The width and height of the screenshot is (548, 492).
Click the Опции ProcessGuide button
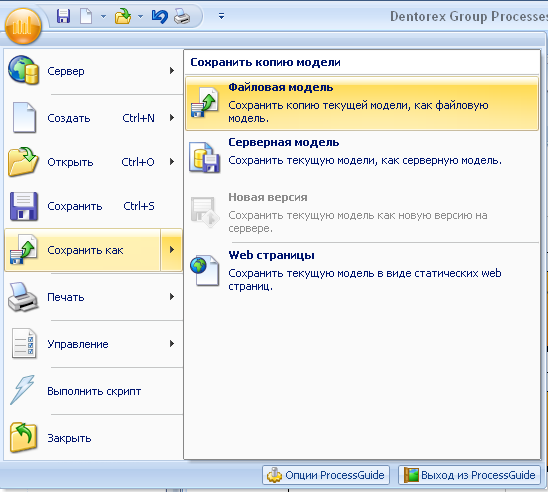[x=326, y=475]
